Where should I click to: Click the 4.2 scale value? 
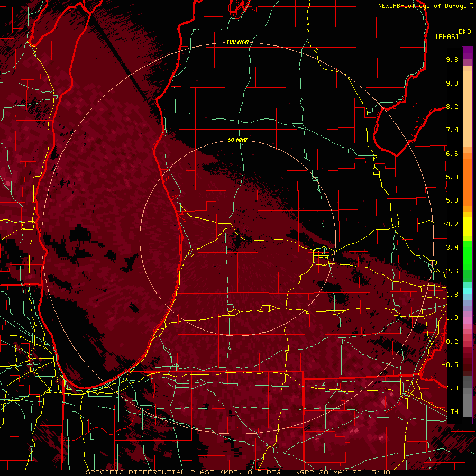(452, 224)
